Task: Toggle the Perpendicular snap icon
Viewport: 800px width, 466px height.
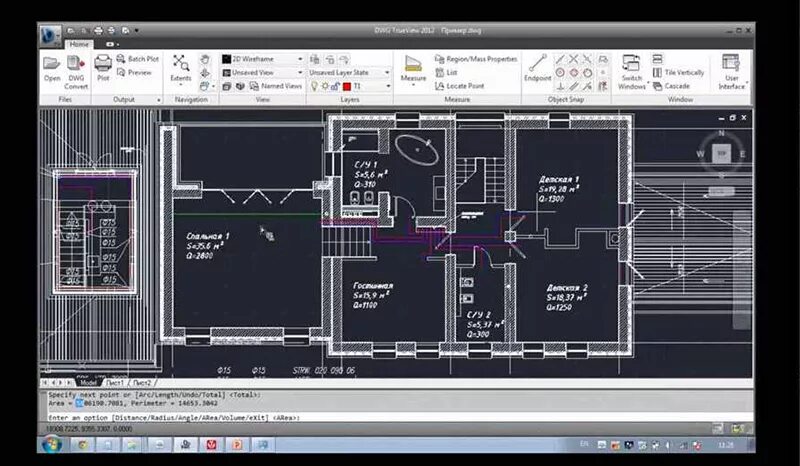Action: pyautogui.click(x=560, y=86)
